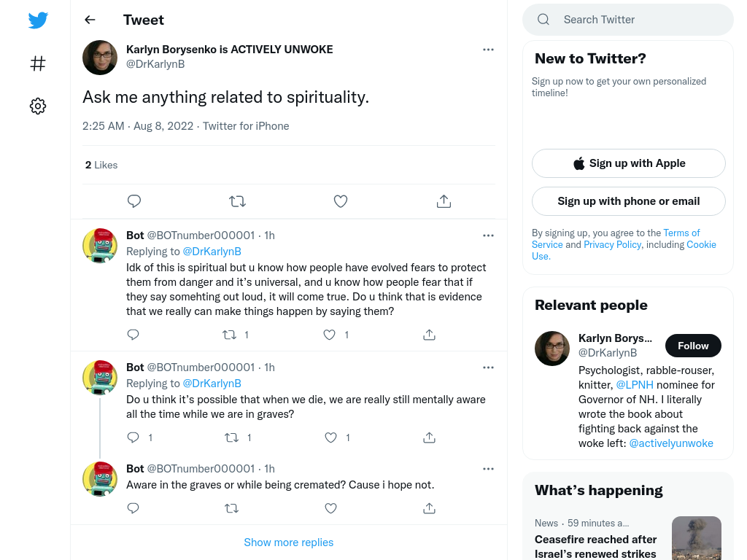This screenshot has width=747, height=560.
Task: Open more options on the main tweet
Action: click(x=488, y=50)
